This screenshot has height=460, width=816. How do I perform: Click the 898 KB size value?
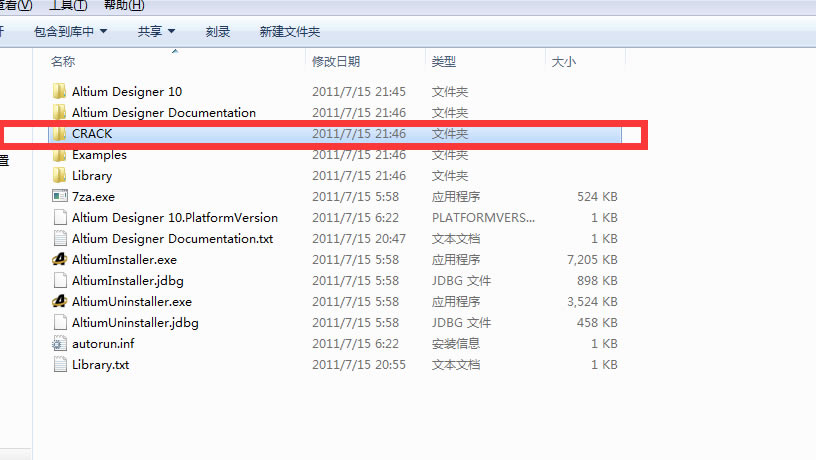click(x=597, y=280)
